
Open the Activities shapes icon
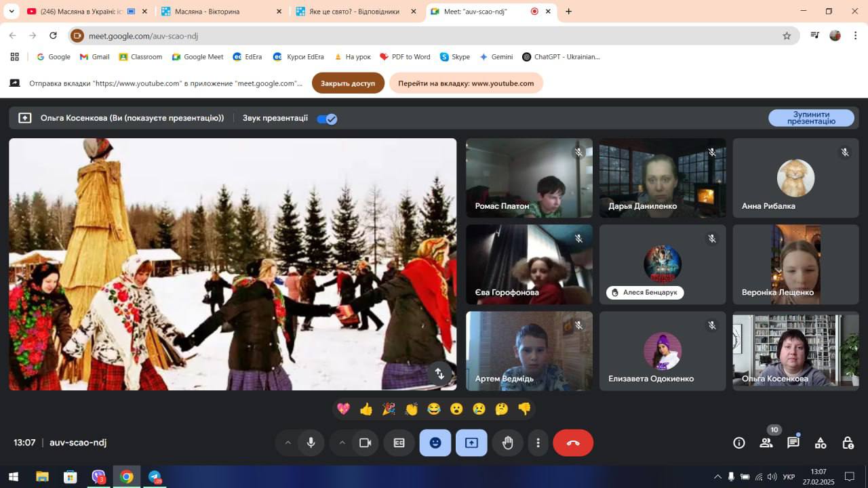click(x=821, y=443)
